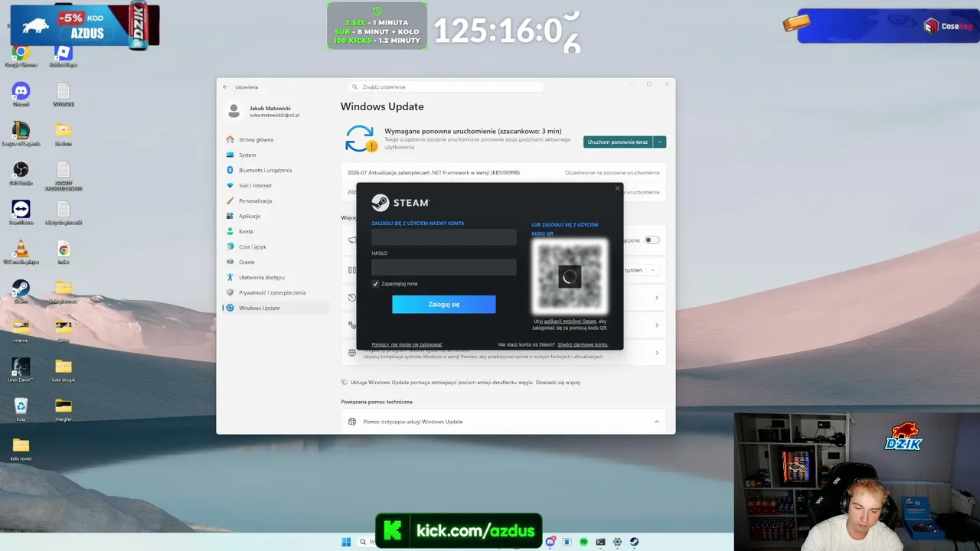Open the Windows Start menu
The image size is (980, 551).
pyautogui.click(x=346, y=542)
